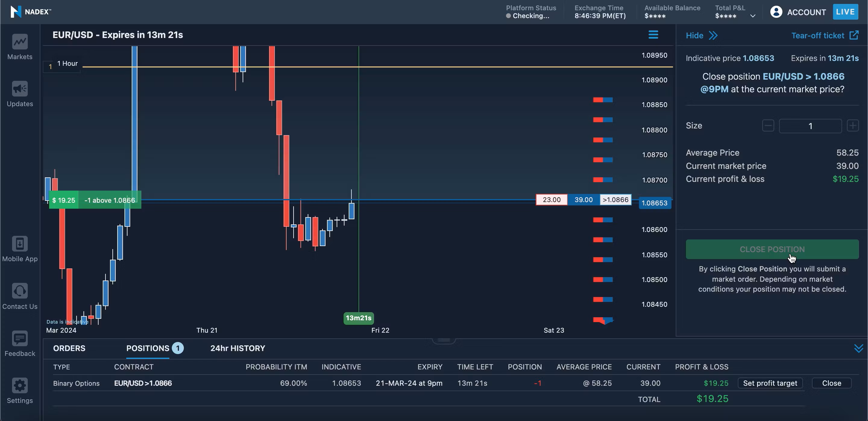The width and height of the screenshot is (868, 421).
Task: Collapse bottom panel with double chevron
Action: 859,348
